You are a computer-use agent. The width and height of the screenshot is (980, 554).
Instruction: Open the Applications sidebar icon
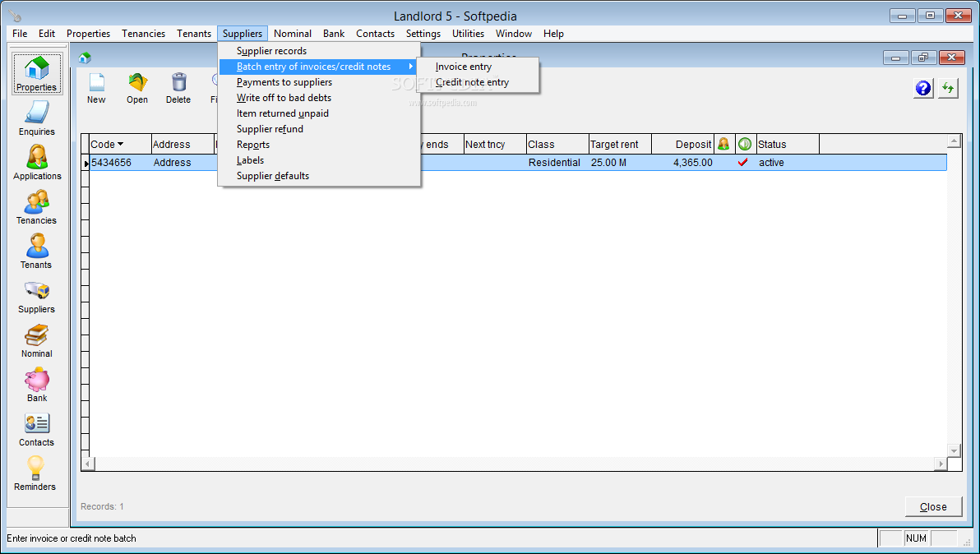click(x=37, y=163)
